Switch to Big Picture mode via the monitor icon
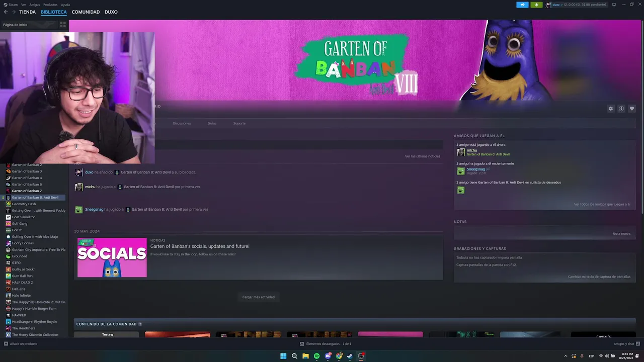This screenshot has width=644, height=362. 614,5
